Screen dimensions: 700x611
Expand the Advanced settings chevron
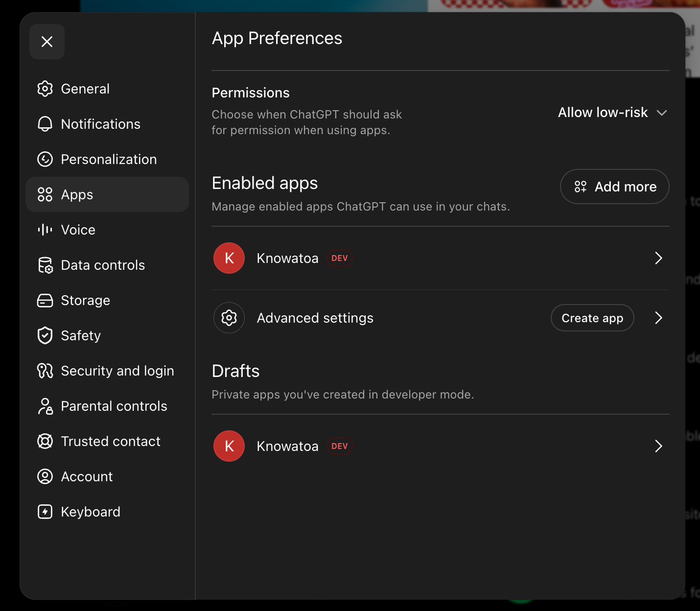(x=658, y=318)
